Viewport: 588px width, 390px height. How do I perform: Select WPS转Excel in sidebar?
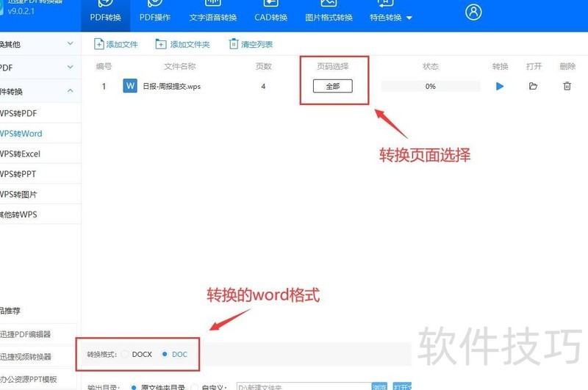coord(40,154)
